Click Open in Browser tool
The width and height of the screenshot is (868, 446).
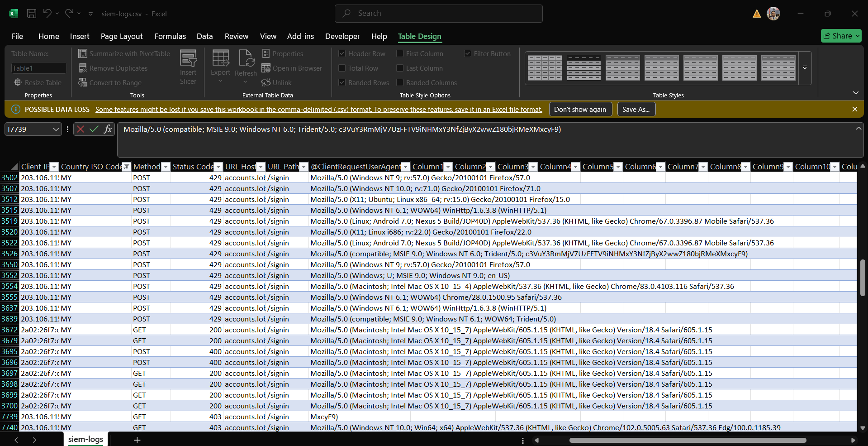click(292, 68)
